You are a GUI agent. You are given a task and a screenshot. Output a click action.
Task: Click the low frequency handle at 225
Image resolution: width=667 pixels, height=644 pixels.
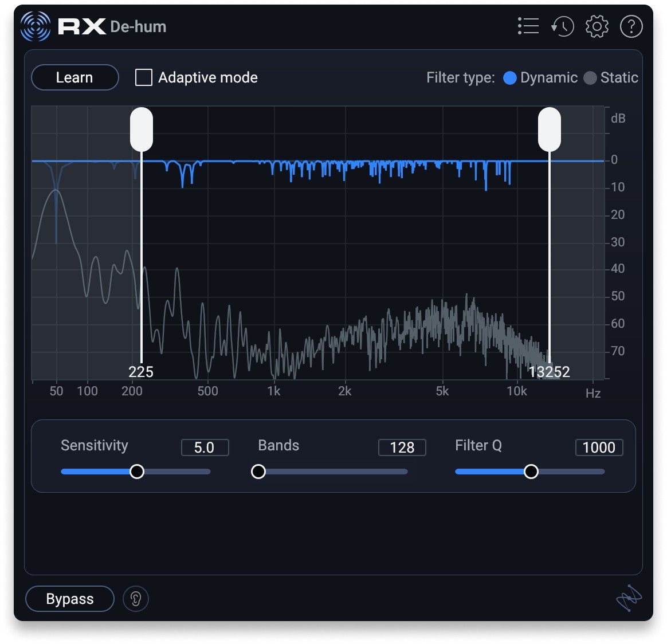(142, 129)
